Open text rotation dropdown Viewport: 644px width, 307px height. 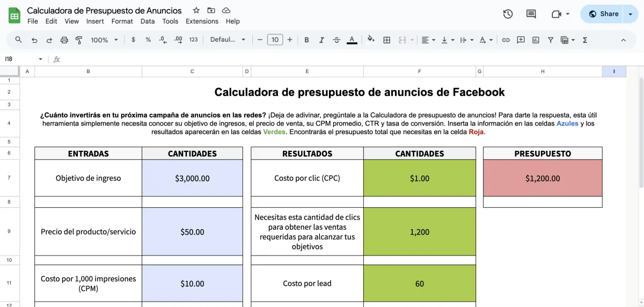486,40
